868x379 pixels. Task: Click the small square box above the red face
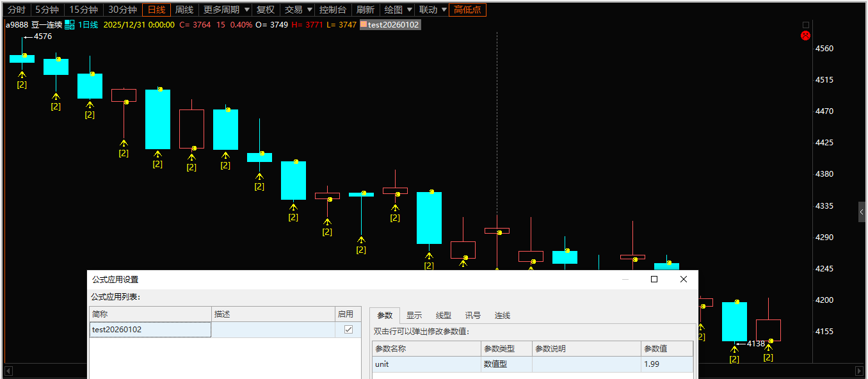pyautogui.click(x=806, y=25)
